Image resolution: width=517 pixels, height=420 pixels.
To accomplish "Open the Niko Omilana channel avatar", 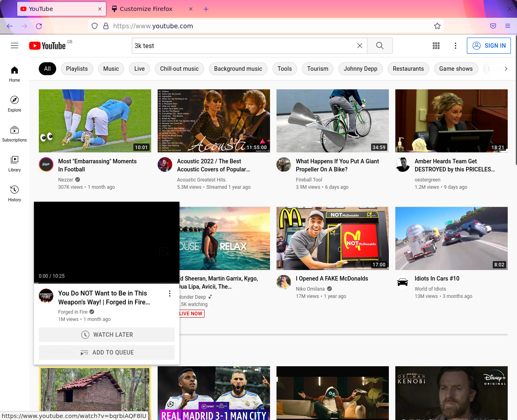I will pos(284,282).
